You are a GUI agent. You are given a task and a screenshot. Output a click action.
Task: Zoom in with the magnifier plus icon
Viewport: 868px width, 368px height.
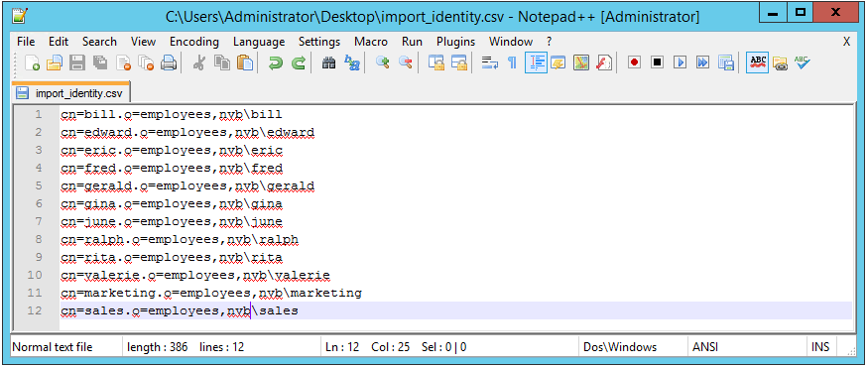(x=382, y=62)
